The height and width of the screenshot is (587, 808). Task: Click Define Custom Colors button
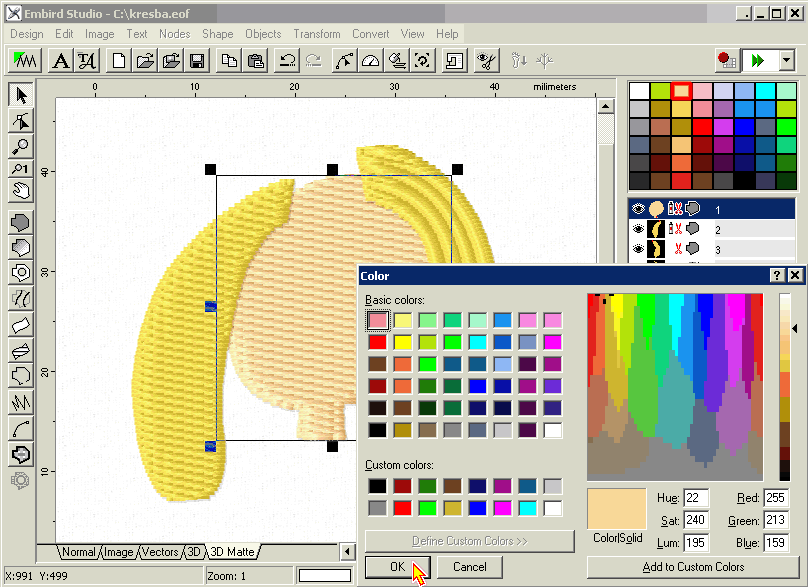[x=469, y=541]
